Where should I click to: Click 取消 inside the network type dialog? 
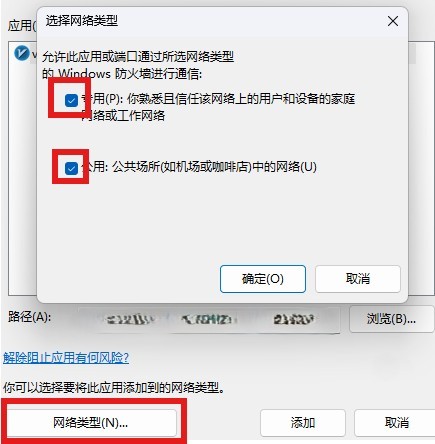point(358,279)
